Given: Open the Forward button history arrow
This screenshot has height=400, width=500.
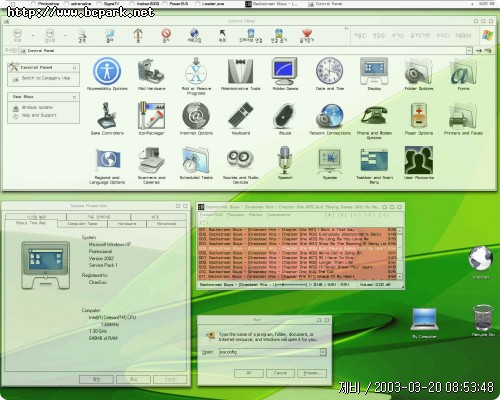Looking at the screenshot, I should pyautogui.click(x=65, y=35).
